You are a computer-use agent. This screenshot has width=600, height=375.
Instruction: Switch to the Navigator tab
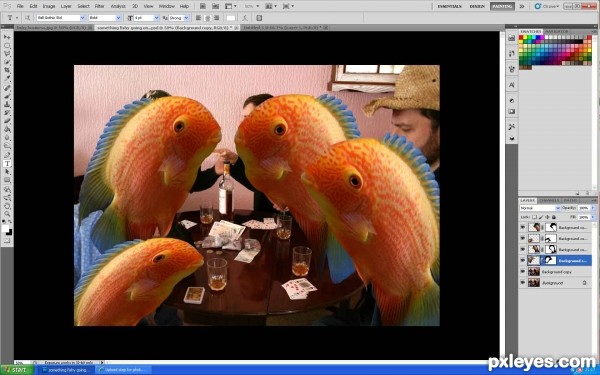[556, 31]
